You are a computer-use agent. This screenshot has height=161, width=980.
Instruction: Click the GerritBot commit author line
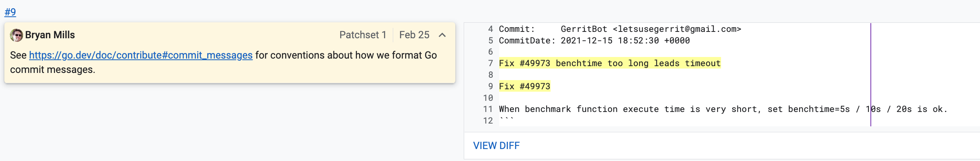coord(620,29)
